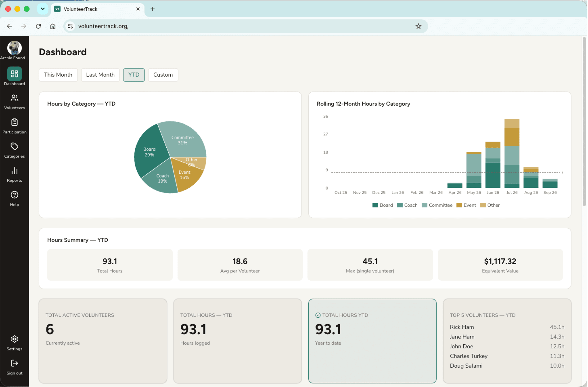Click the page vertical scrollbar
588x387 pixels.
[584, 121]
